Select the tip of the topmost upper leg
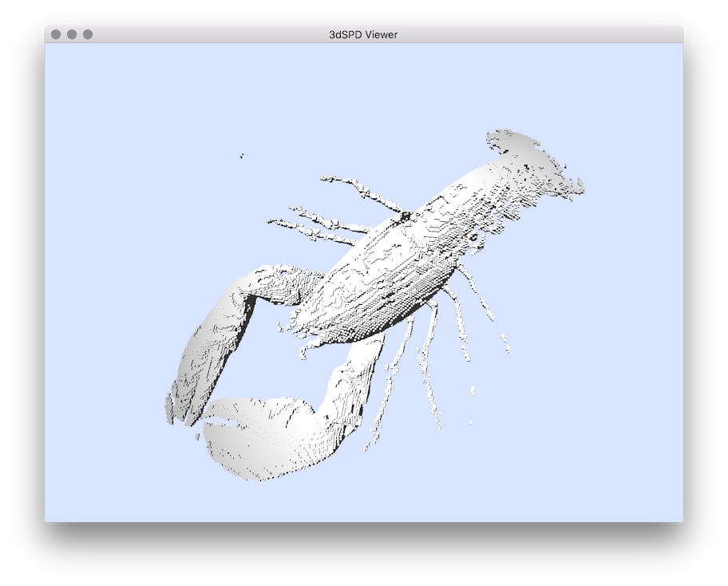The width and height of the screenshot is (728, 586). (326, 179)
